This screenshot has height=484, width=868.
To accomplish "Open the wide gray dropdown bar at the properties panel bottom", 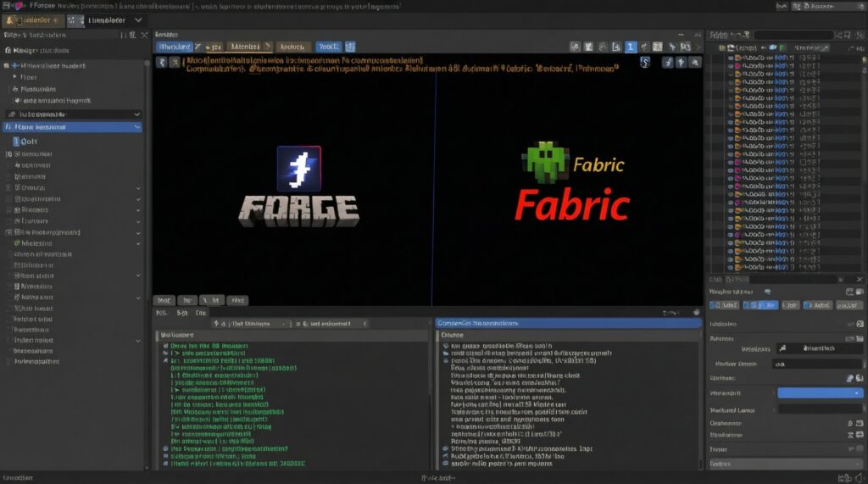I will (786, 464).
